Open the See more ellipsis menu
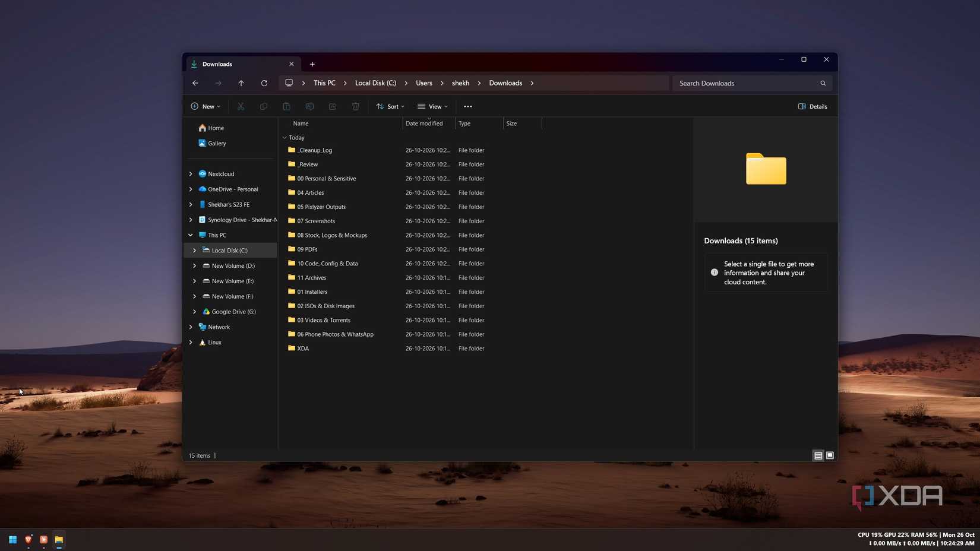Viewport: 980px width, 551px height. pyautogui.click(x=468, y=106)
